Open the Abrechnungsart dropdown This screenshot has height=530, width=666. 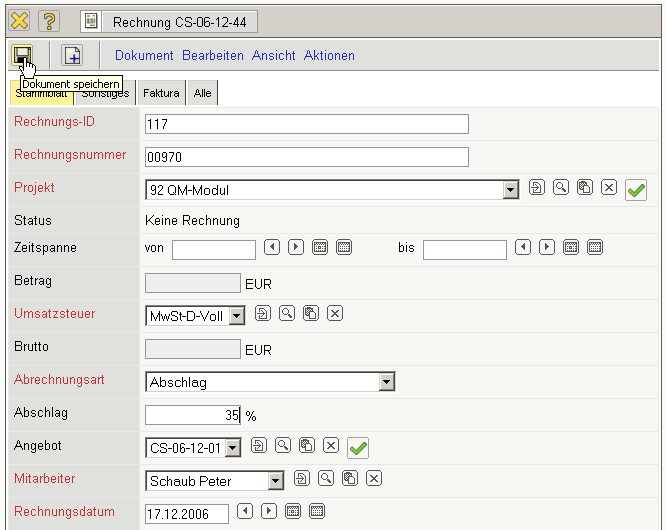(x=386, y=381)
